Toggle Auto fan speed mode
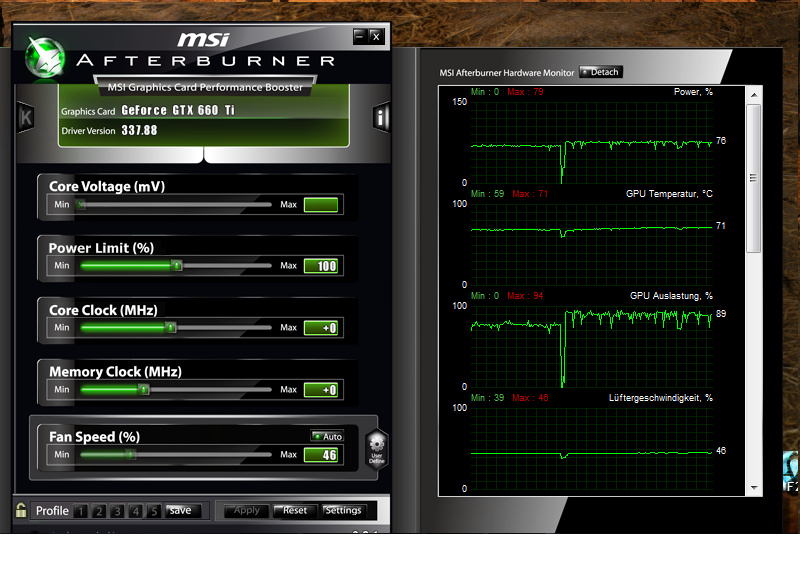This screenshot has width=800, height=584. (327, 436)
